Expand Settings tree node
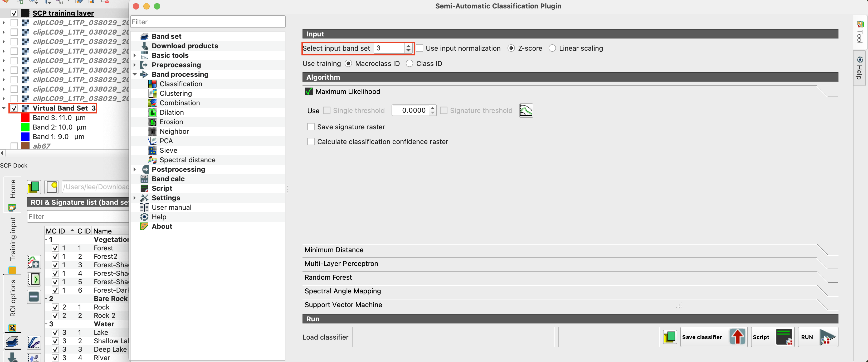 click(x=135, y=198)
